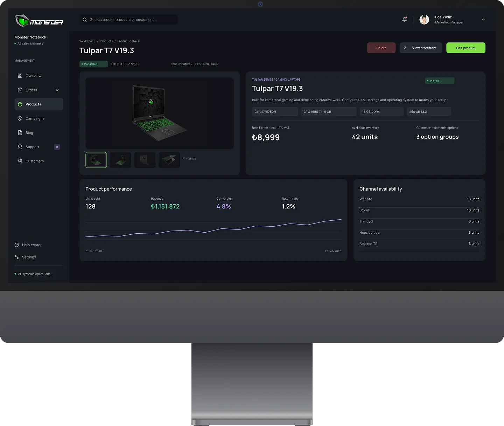Click the Amazon TR channel row
The width and height of the screenshot is (504, 426).
click(419, 244)
